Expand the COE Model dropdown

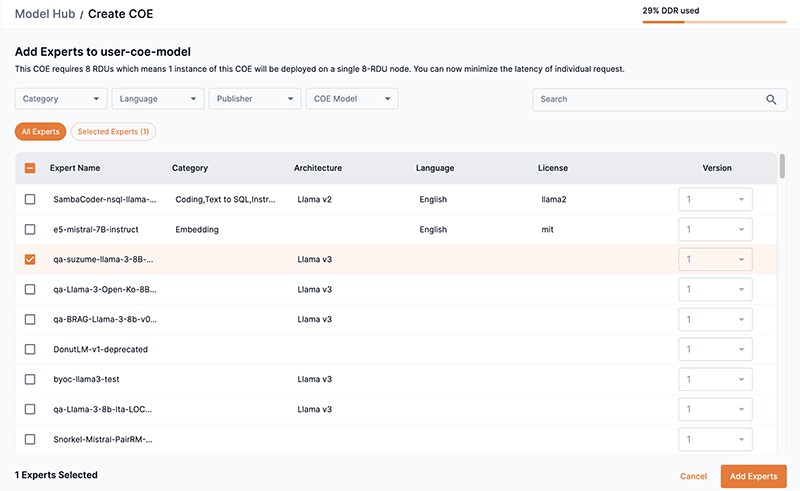click(x=352, y=99)
